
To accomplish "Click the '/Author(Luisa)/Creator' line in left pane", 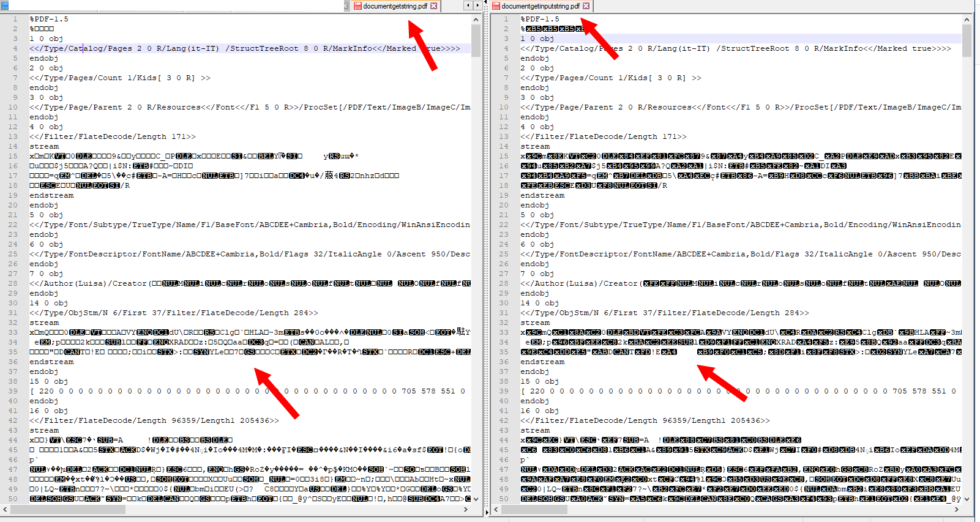I will coord(250,283).
